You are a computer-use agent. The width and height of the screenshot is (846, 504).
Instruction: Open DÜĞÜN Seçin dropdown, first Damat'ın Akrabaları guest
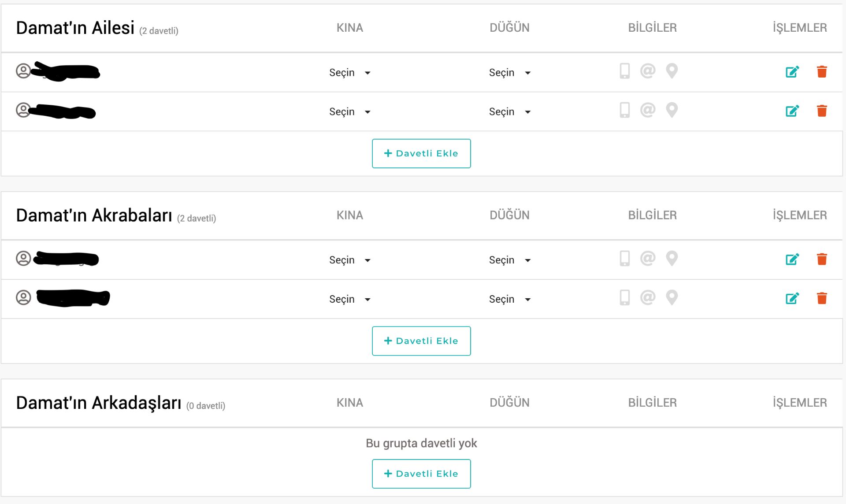(510, 260)
